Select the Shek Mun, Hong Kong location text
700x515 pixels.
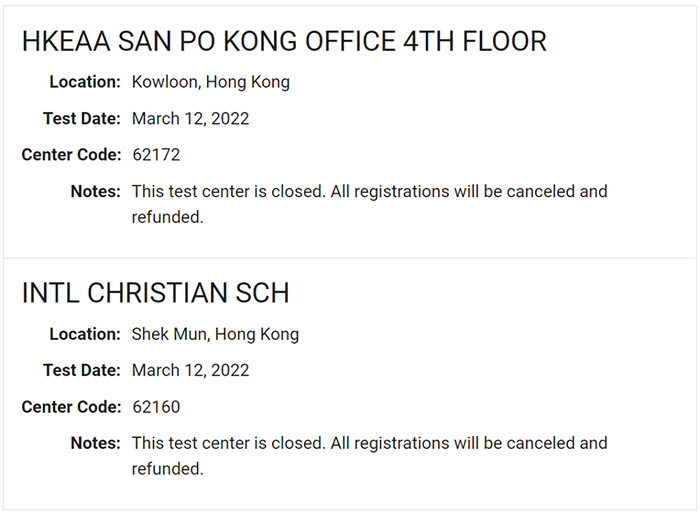tap(215, 334)
